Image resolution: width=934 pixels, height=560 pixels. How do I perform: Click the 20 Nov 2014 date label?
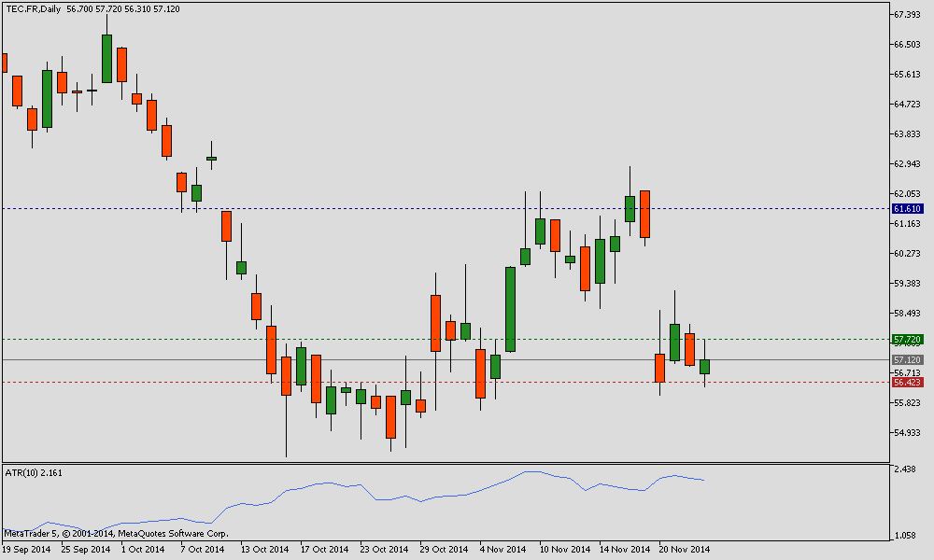684,550
